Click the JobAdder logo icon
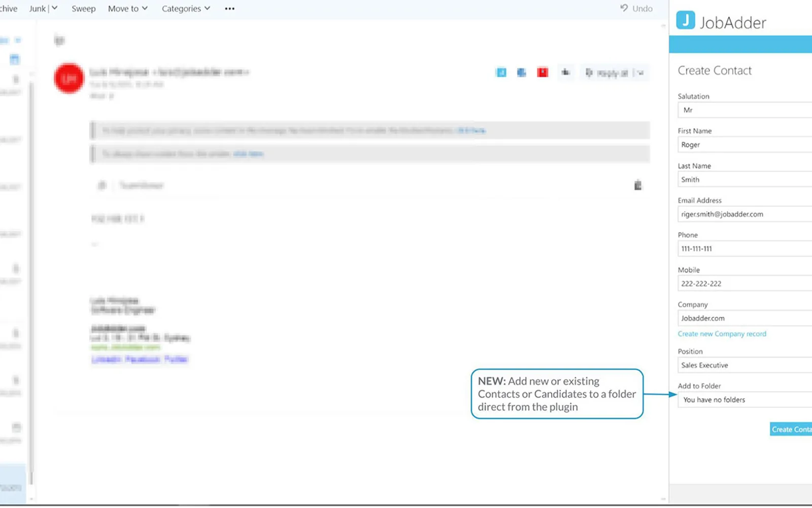This screenshot has width=812, height=508. [686, 20]
